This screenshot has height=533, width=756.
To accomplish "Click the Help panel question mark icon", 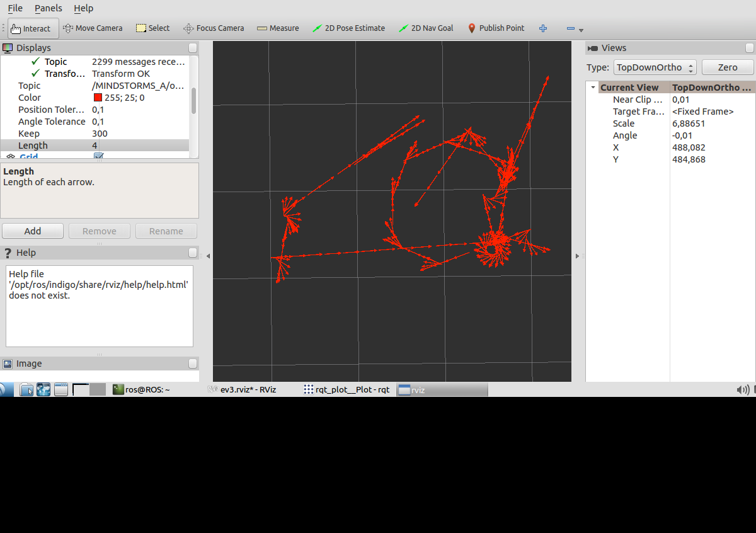I will (x=8, y=253).
